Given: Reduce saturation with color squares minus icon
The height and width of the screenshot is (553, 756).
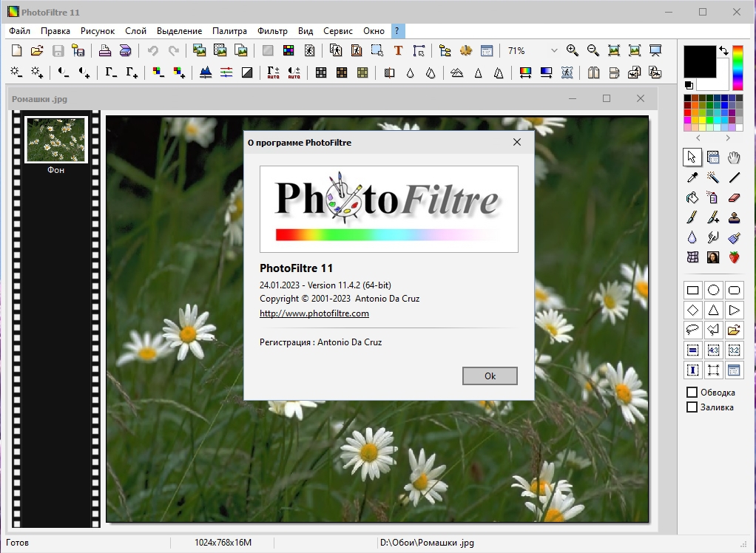Looking at the screenshot, I should coord(158,72).
